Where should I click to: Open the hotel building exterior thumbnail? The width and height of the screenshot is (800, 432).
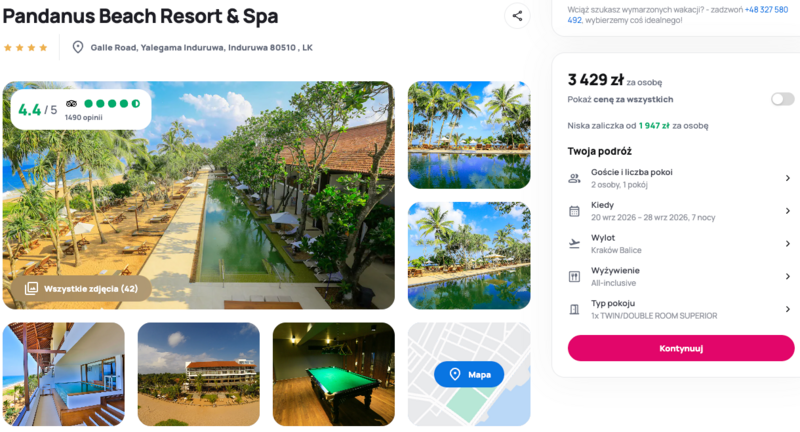click(x=198, y=374)
